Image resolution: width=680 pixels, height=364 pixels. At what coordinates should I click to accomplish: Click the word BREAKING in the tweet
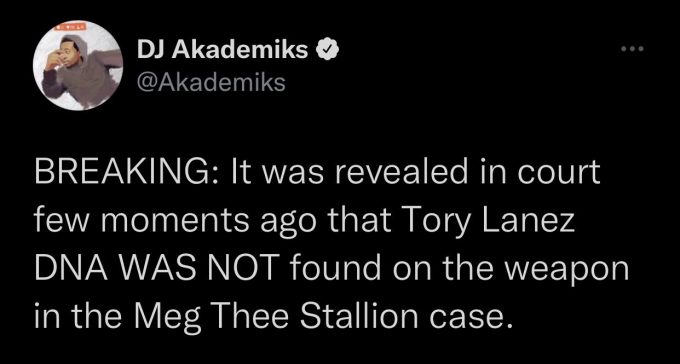pos(120,173)
